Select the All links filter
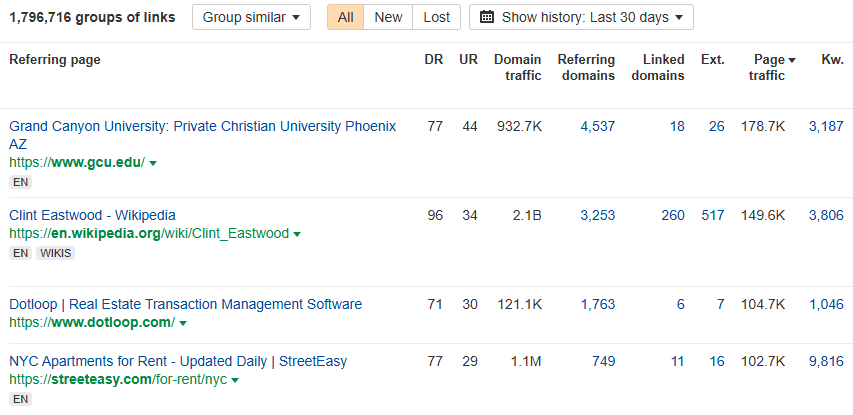This screenshot has width=853, height=415. click(x=345, y=17)
